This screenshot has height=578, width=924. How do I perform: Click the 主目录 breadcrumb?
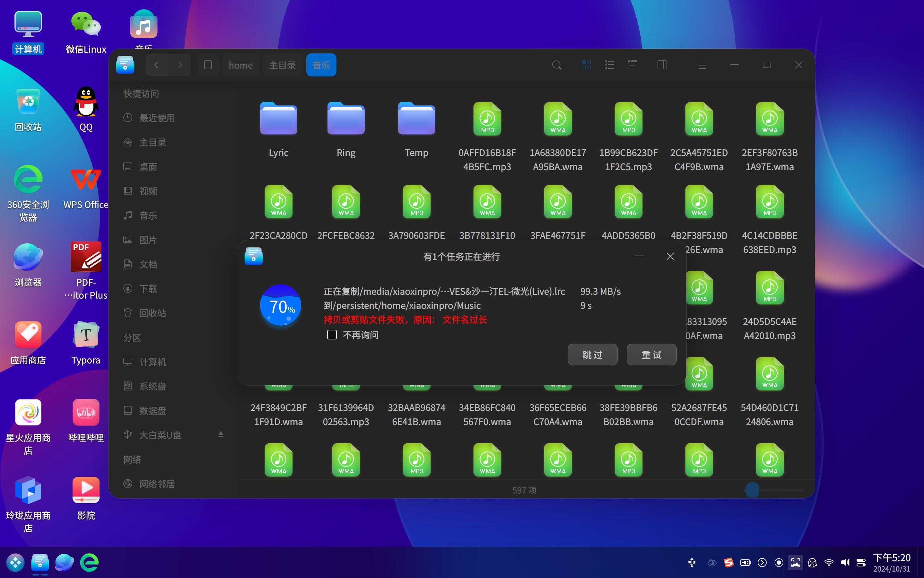click(x=283, y=65)
